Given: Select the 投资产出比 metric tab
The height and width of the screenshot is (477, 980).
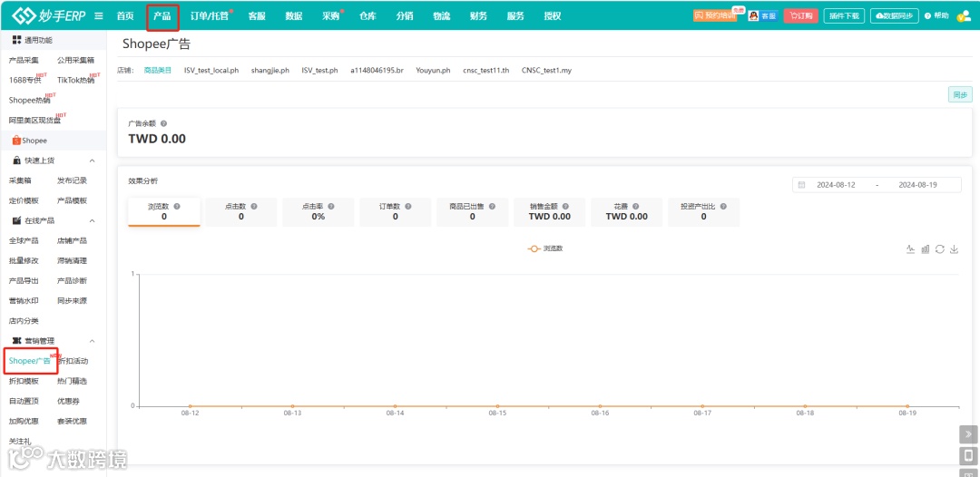Looking at the screenshot, I should pos(704,211).
